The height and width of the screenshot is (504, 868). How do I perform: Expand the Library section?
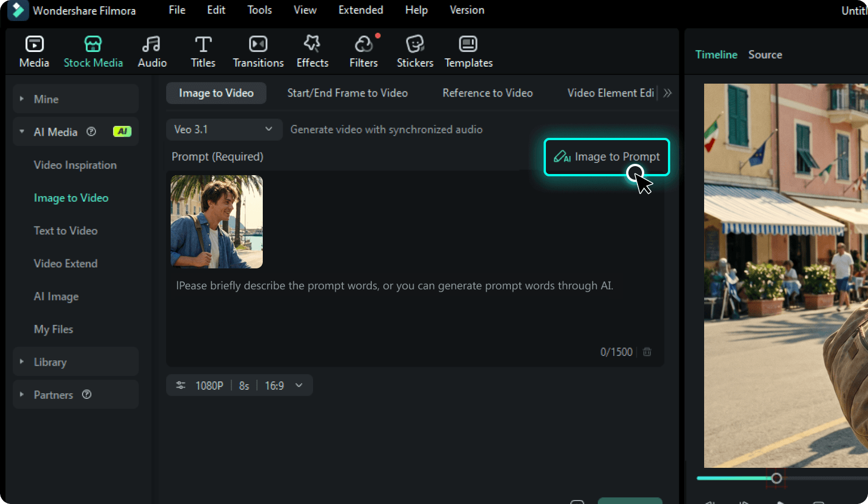pyautogui.click(x=21, y=362)
